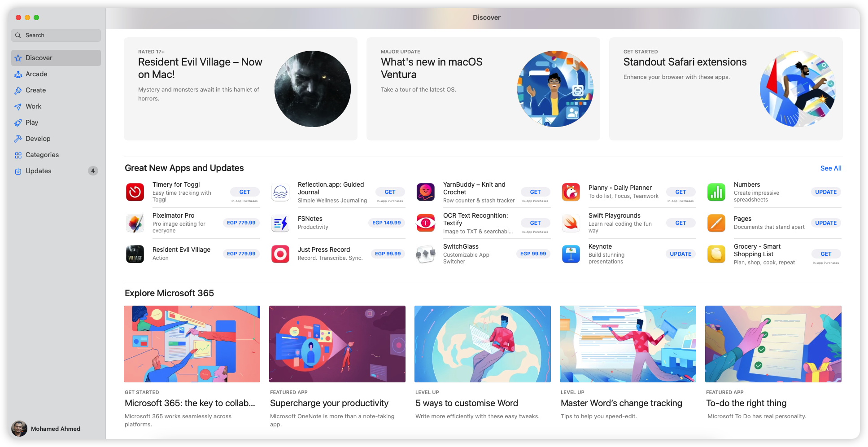Viewport: 868px width, 447px height.
Task: Open the Resident Evil Village app icon
Action: (x=135, y=254)
